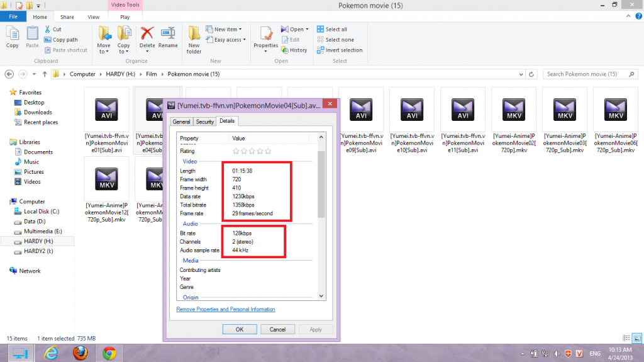
Task: Open the Properties ribbon icon
Action: [266, 34]
